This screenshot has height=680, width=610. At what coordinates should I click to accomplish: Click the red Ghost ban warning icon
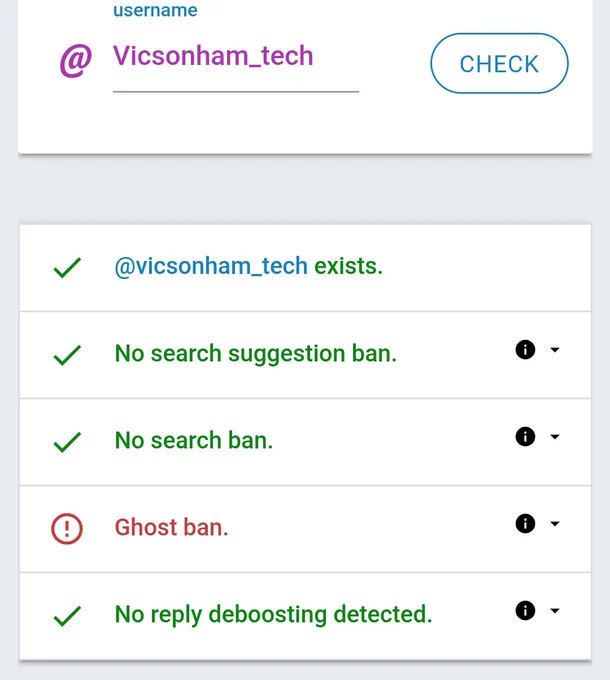point(67,529)
